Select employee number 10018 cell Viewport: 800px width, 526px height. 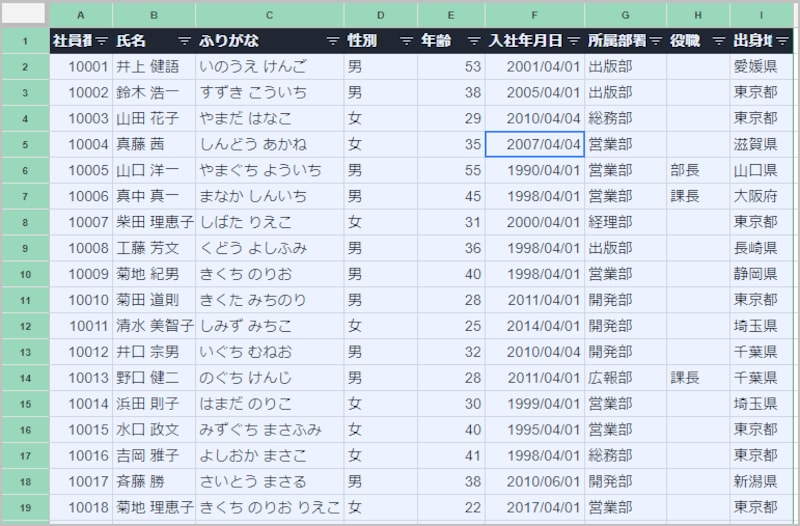[x=81, y=508]
